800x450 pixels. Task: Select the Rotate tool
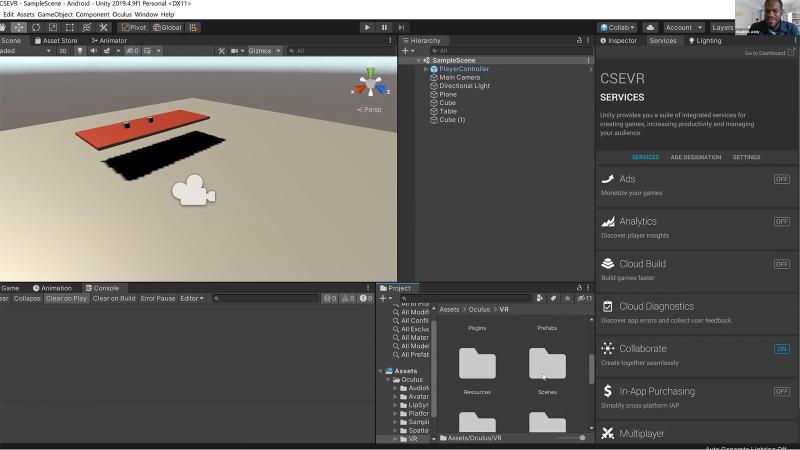(x=36, y=28)
